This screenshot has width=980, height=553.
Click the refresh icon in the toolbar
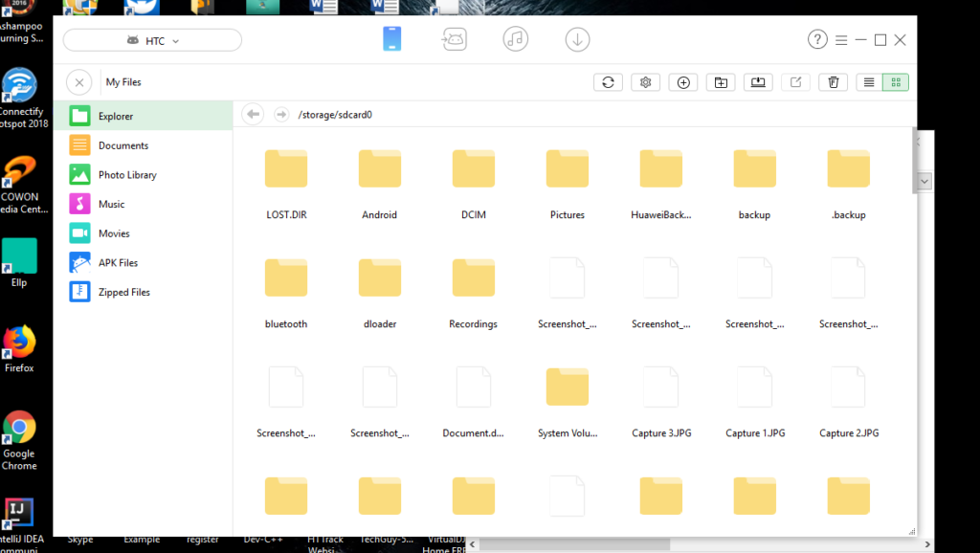tap(608, 82)
